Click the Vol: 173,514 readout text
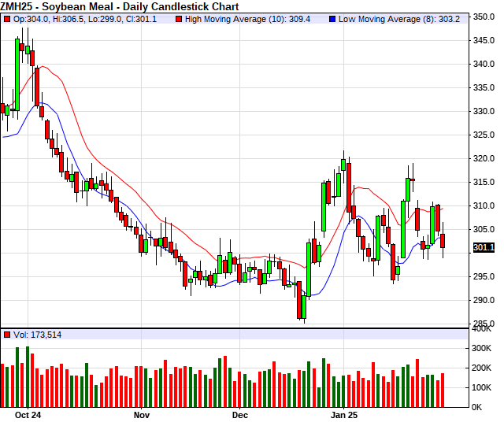This screenshot has width=504, height=422. (x=38, y=335)
